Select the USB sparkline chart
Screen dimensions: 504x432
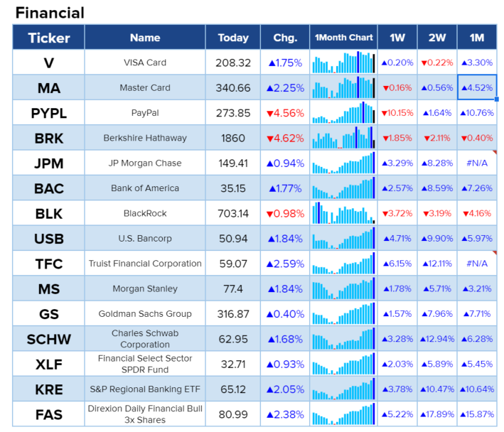click(x=343, y=238)
